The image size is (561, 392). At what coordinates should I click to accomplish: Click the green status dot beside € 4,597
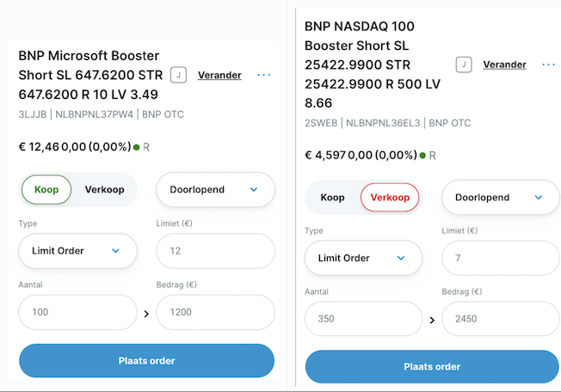(x=422, y=156)
